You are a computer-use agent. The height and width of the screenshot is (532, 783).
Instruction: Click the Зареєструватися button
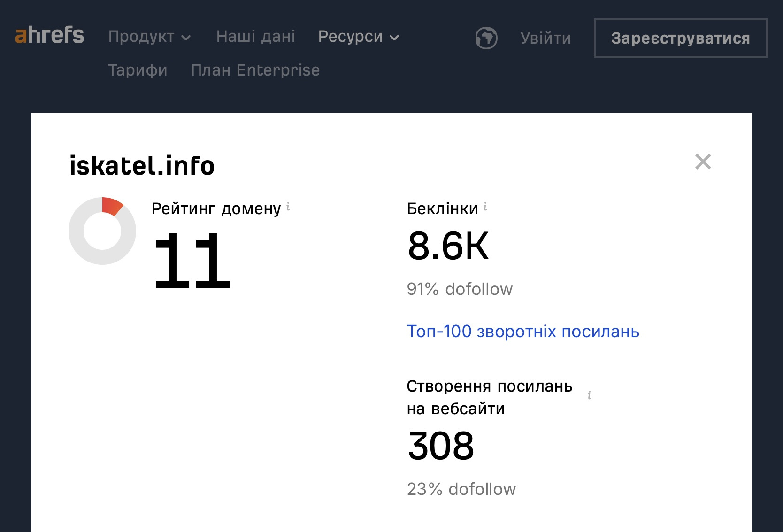point(681,38)
